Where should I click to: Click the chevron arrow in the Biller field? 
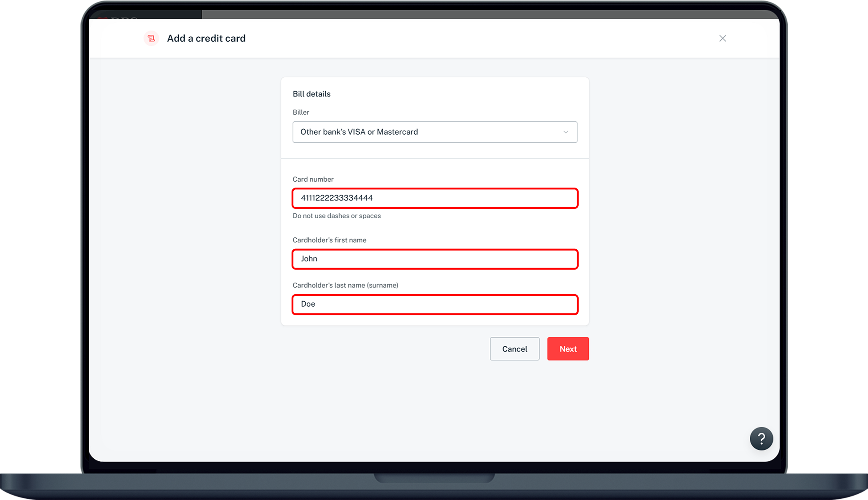[x=565, y=132]
